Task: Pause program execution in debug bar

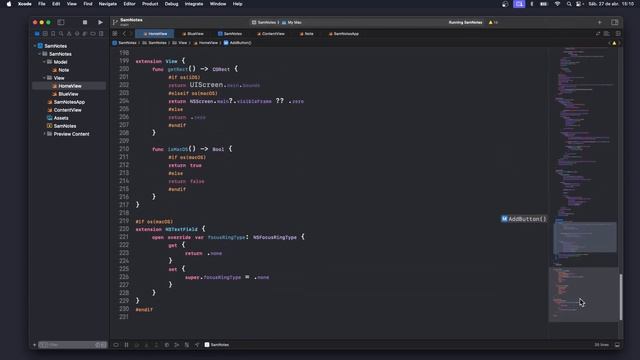Action: click(x=127, y=345)
